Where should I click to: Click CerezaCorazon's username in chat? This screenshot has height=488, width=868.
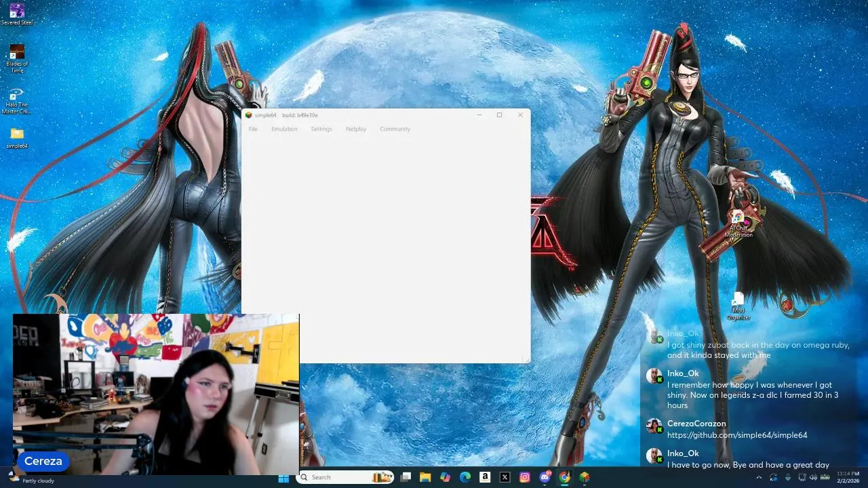point(696,424)
